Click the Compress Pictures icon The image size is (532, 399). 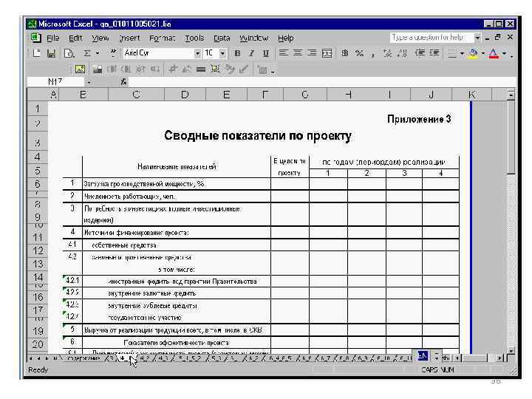pos(215,69)
